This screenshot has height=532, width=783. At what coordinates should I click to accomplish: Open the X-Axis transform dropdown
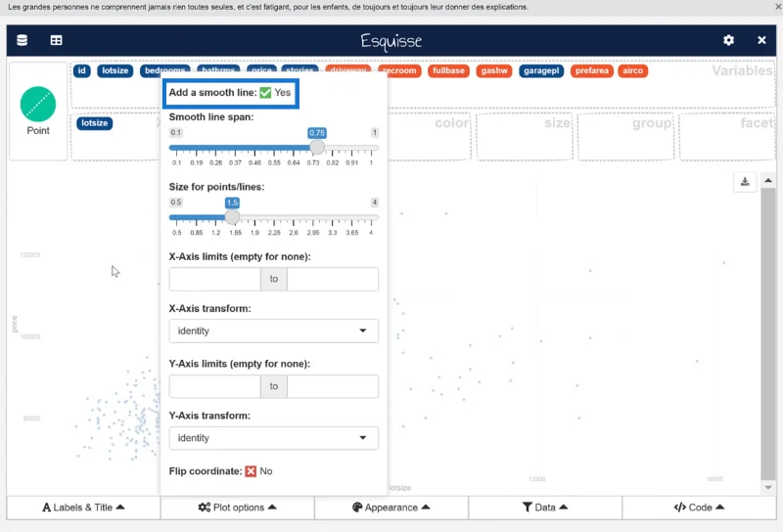point(274,331)
